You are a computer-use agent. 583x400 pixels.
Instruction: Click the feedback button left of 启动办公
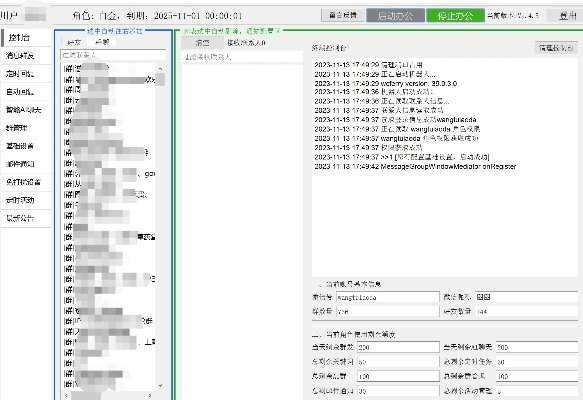tap(343, 15)
